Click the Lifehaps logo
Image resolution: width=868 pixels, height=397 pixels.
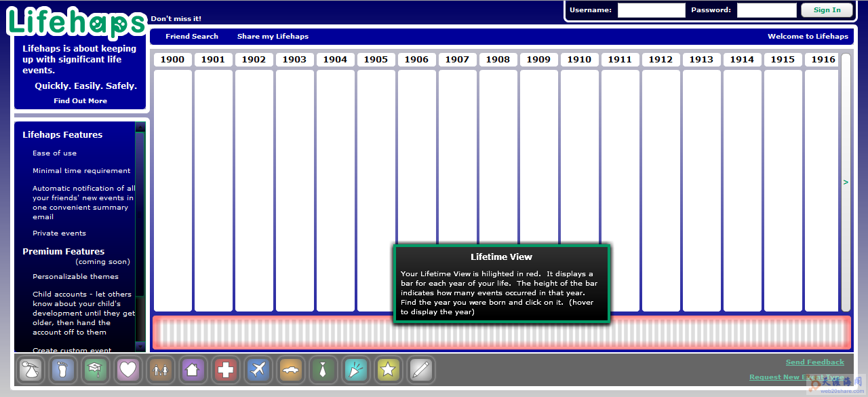[x=76, y=22]
